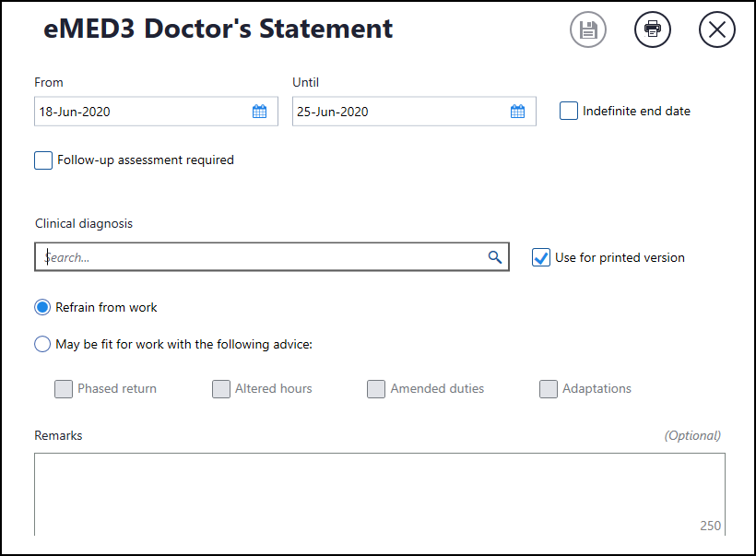Focus the Clinical diagnosis search box
Viewport: 756px width, 556px height.
[x=258, y=257]
